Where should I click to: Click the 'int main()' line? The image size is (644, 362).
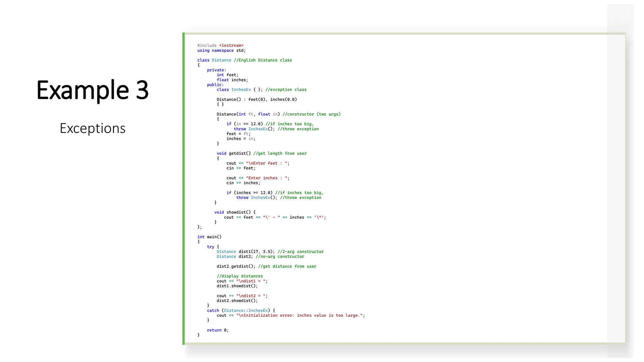(209, 237)
